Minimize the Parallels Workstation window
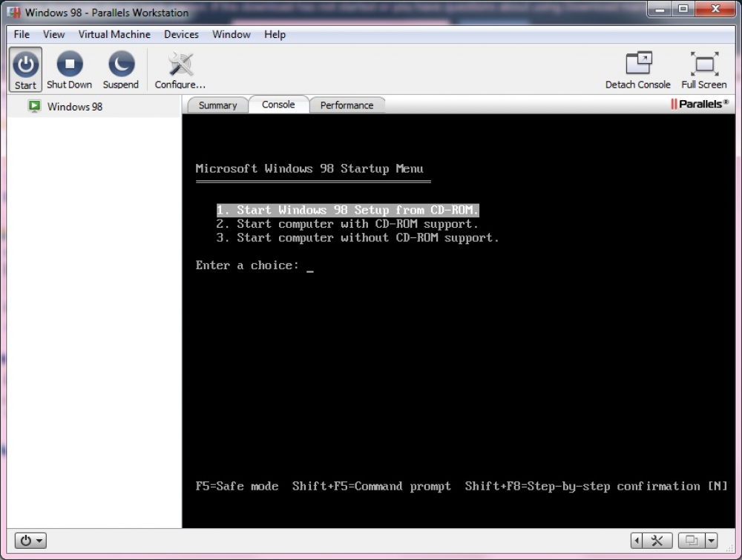Image resolution: width=742 pixels, height=560 pixels. tap(659, 9)
